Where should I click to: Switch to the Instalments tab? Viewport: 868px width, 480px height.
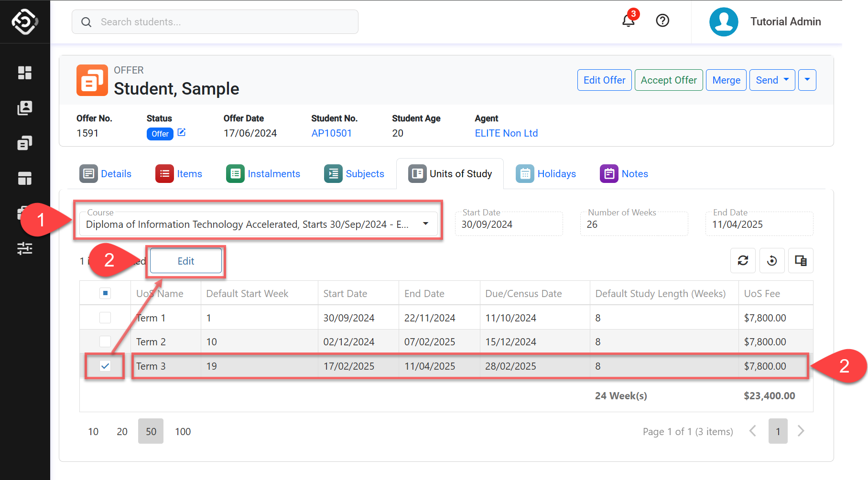[x=263, y=174]
